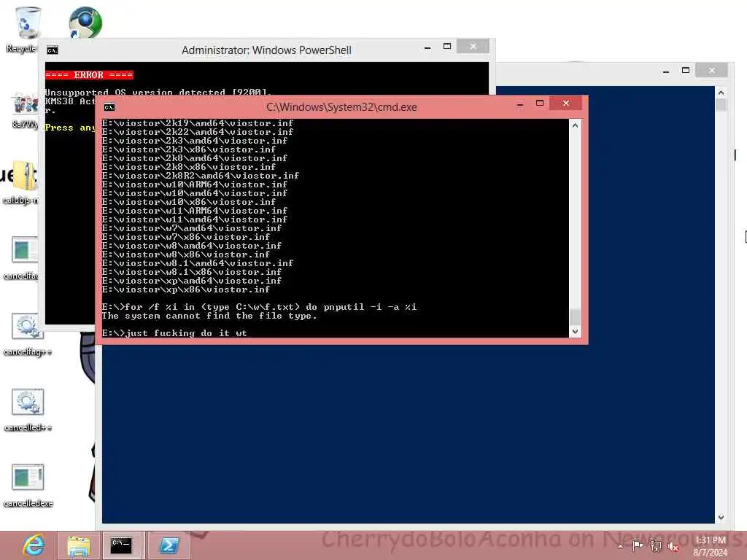747x560 pixels.
Task: Click the line E:\viostor\2k8R2\amd64\viostor.inf
Action: click(200, 175)
